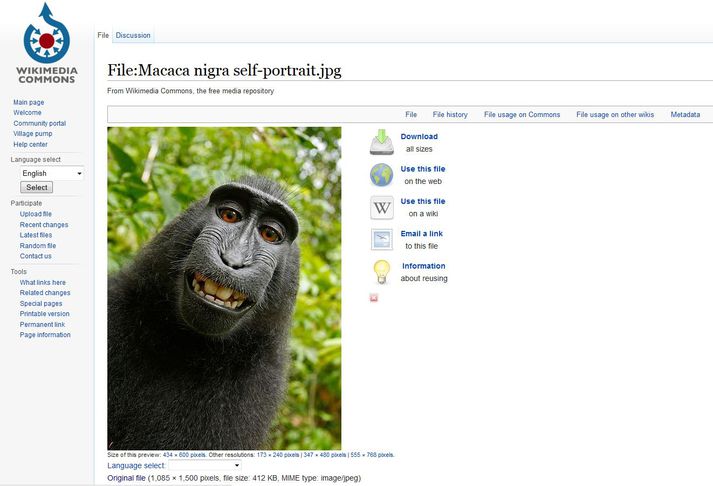Click the Original file link
Viewport: 713px width, 486px height.
click(126, 478)
